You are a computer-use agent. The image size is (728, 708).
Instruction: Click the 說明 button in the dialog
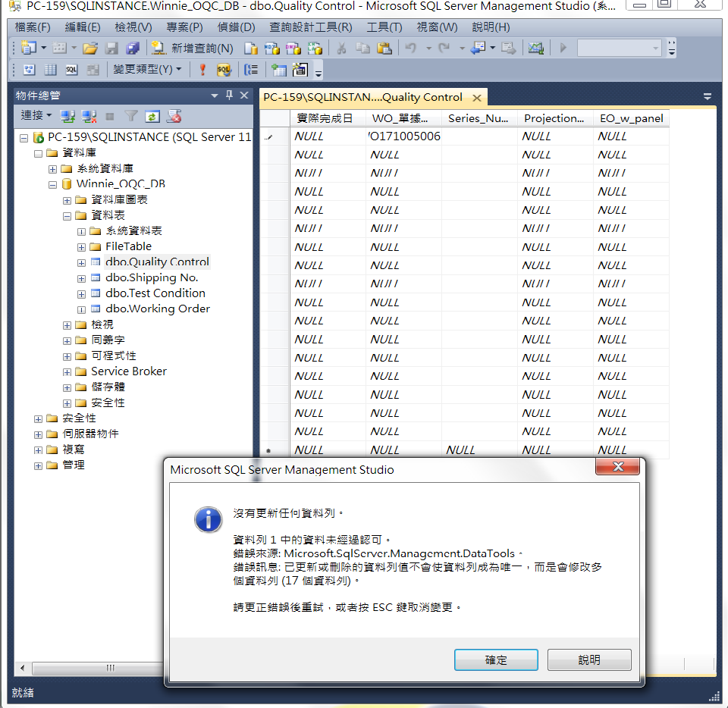pyautogui.click(x=589, y=659)
